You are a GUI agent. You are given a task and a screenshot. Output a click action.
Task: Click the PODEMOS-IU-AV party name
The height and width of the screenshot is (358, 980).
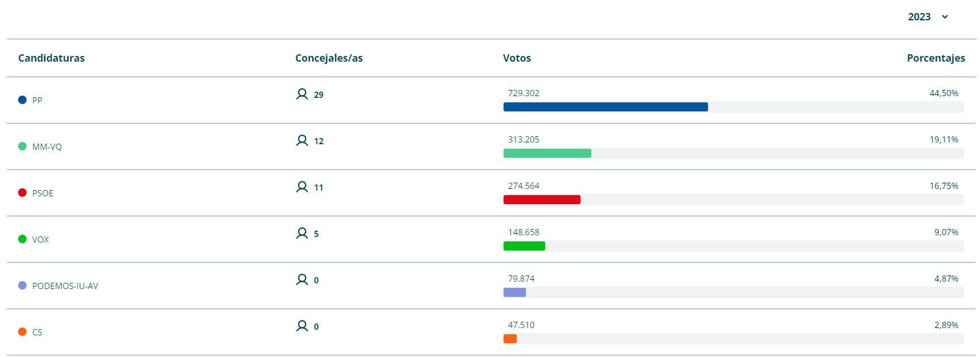point(65,286)
